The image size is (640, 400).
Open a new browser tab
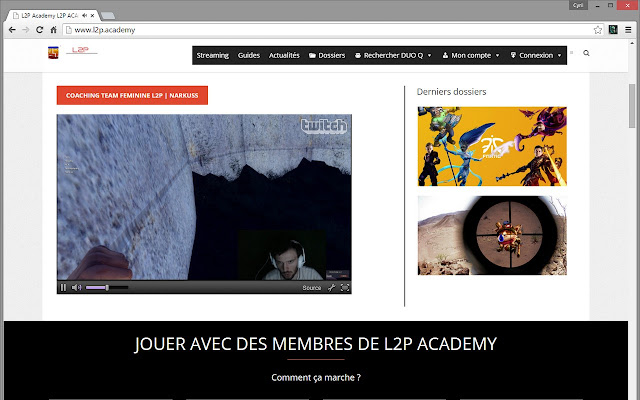coord(108,16)
